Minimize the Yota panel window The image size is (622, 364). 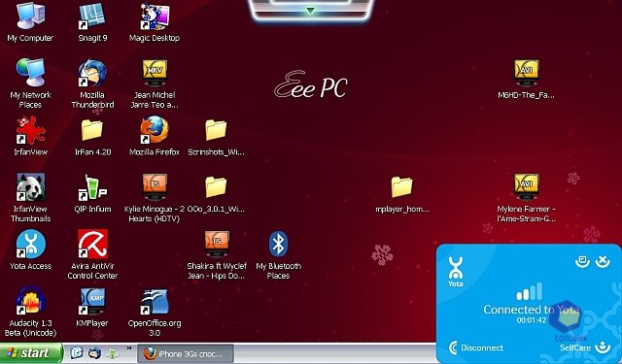(582, 261)
